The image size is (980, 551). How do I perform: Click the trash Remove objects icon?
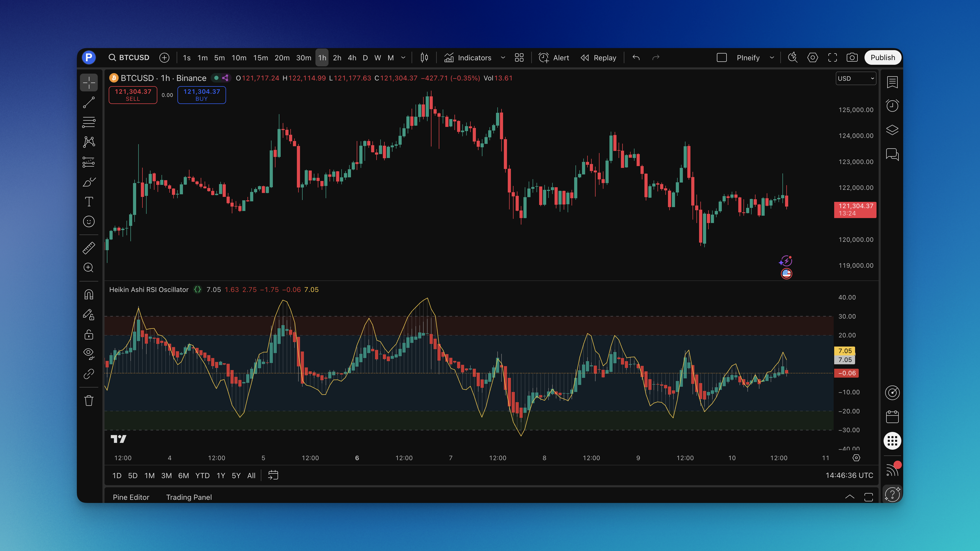point(89,400)
